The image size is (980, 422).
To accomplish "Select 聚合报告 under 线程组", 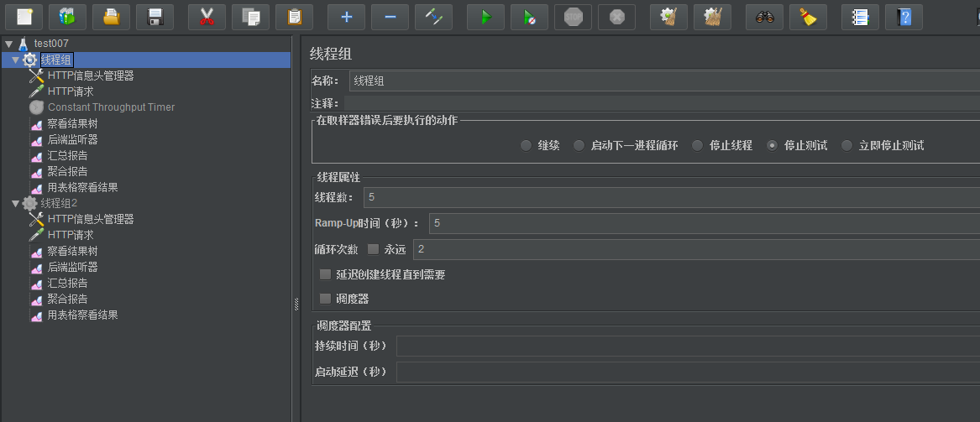I will coord(67,171).
